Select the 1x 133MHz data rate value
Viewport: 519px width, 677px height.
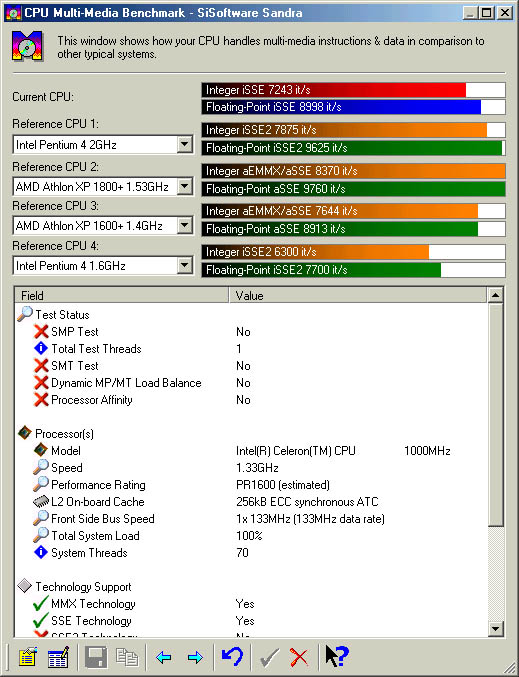click(310, 519)
